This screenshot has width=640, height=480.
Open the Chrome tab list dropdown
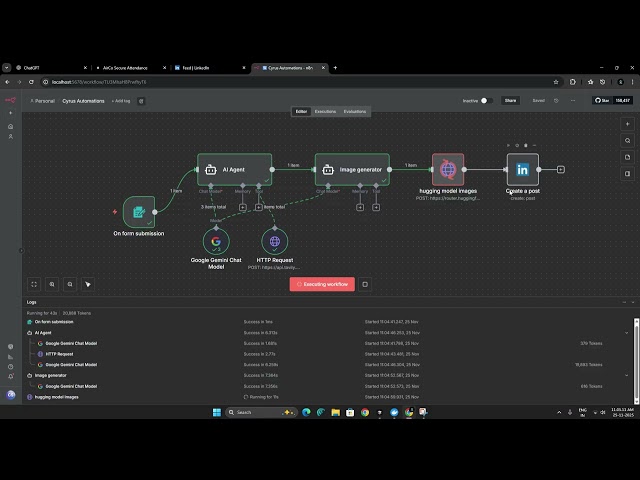click(x=7, y=68)
